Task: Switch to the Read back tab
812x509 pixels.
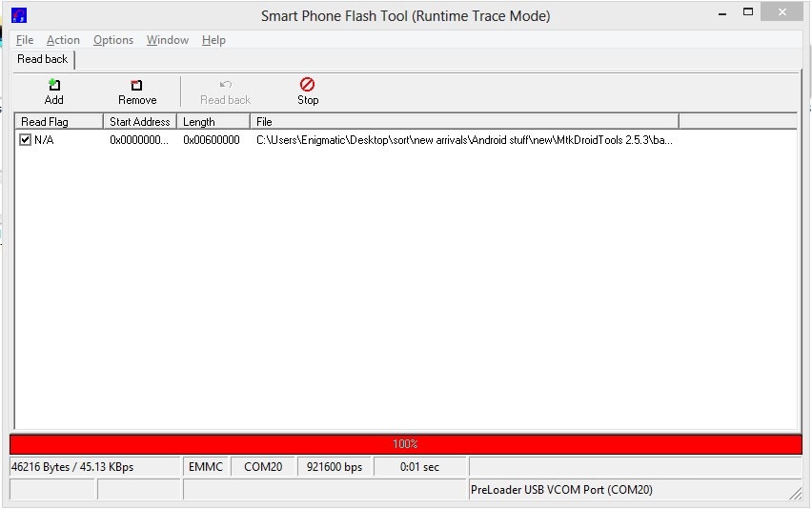Action: [43, 59]
